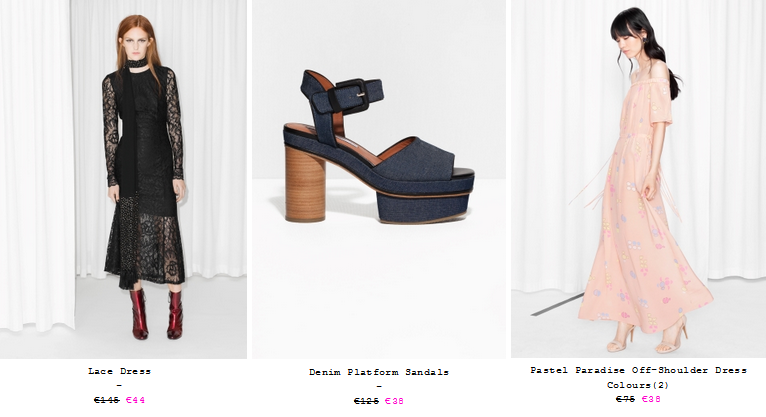
Task: Click the Denim Sandals €38 sale price
Action: [x=394, y=401]
